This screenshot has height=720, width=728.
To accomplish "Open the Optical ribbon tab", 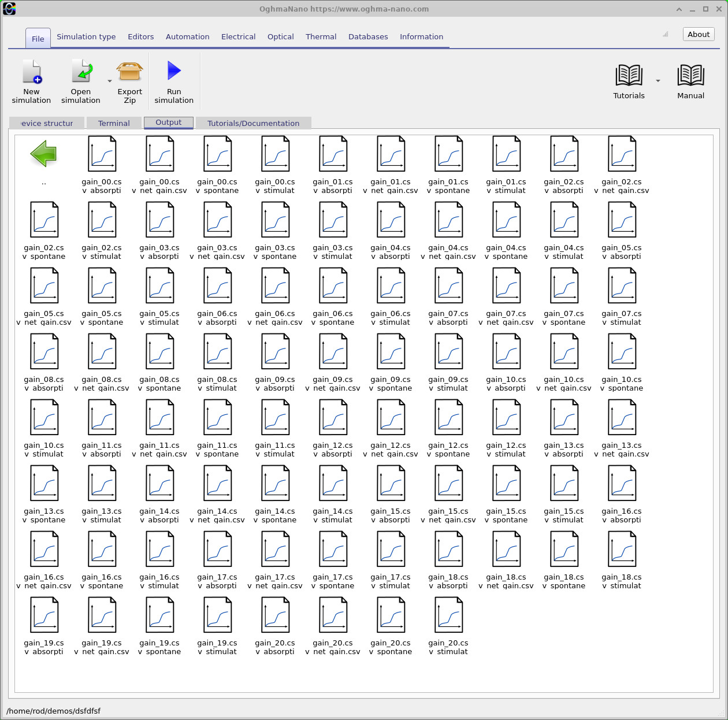I will click(281, 36).
